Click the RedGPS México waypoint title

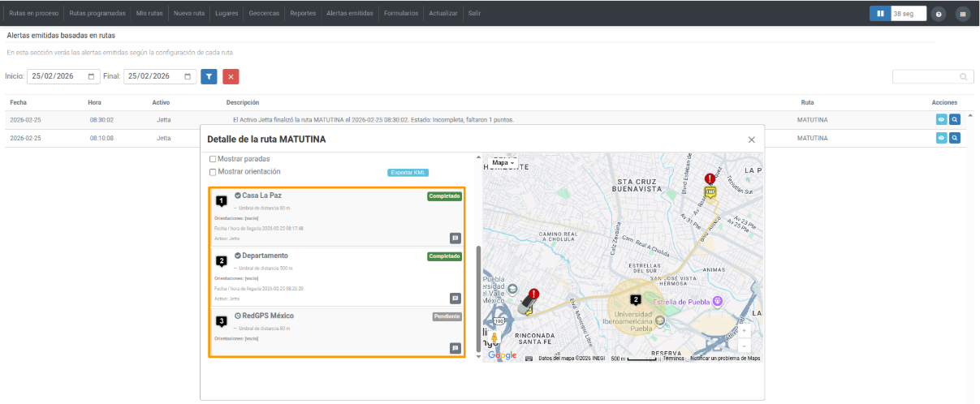click(x=268, y=316)
